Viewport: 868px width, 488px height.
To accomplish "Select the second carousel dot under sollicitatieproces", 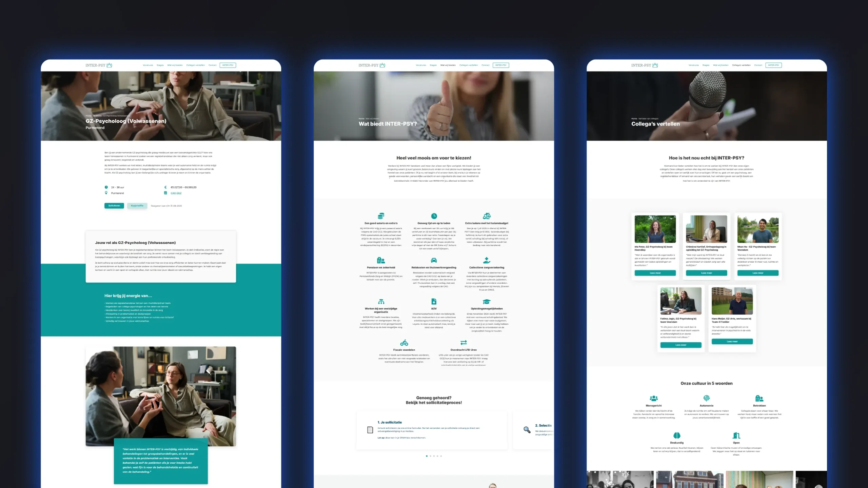I will tap(430, 456).
